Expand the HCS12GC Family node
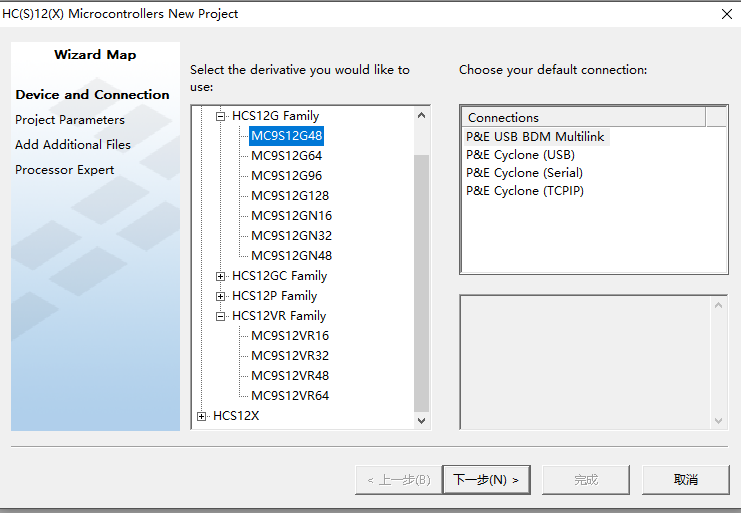 coord(221,276)
